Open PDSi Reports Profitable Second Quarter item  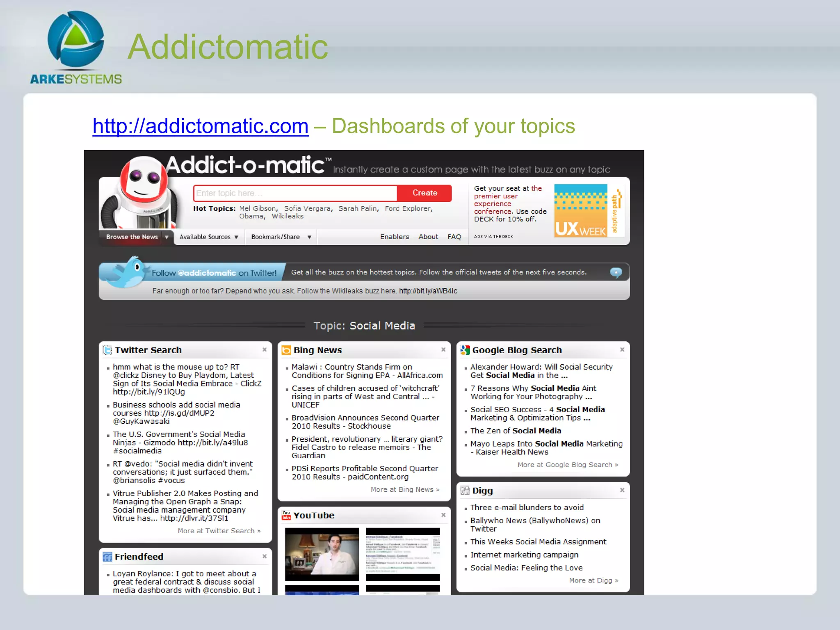pos(365,473)
